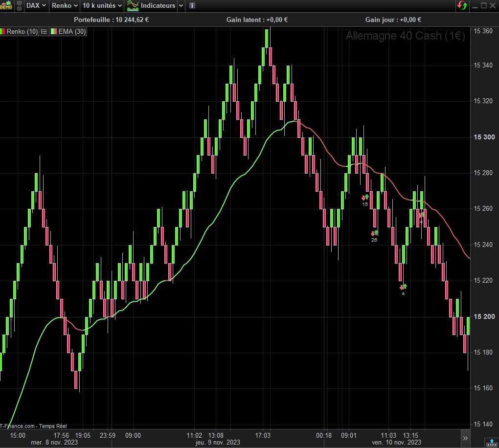Open the DAX instrument dropdown

click(36, 6)
